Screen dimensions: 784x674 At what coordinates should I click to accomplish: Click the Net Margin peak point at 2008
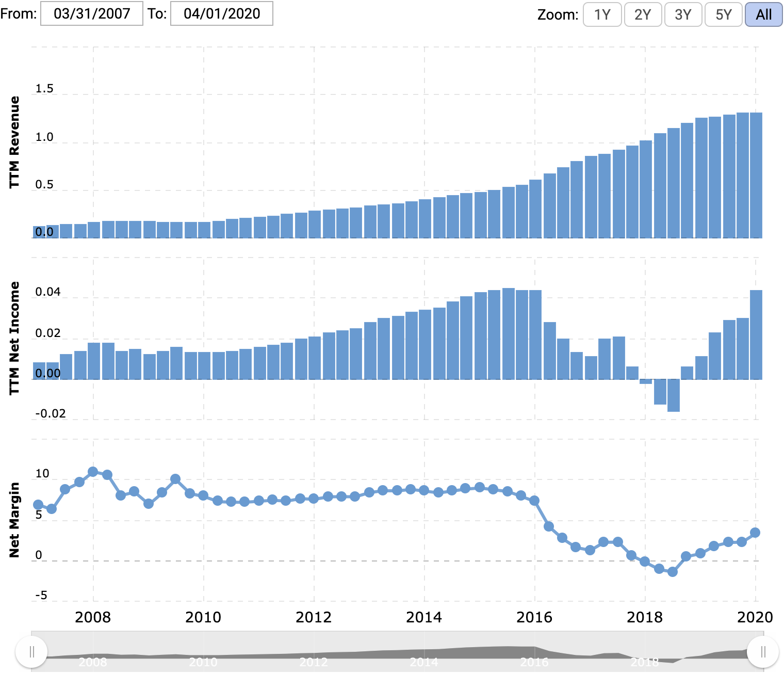coord(93,472)
